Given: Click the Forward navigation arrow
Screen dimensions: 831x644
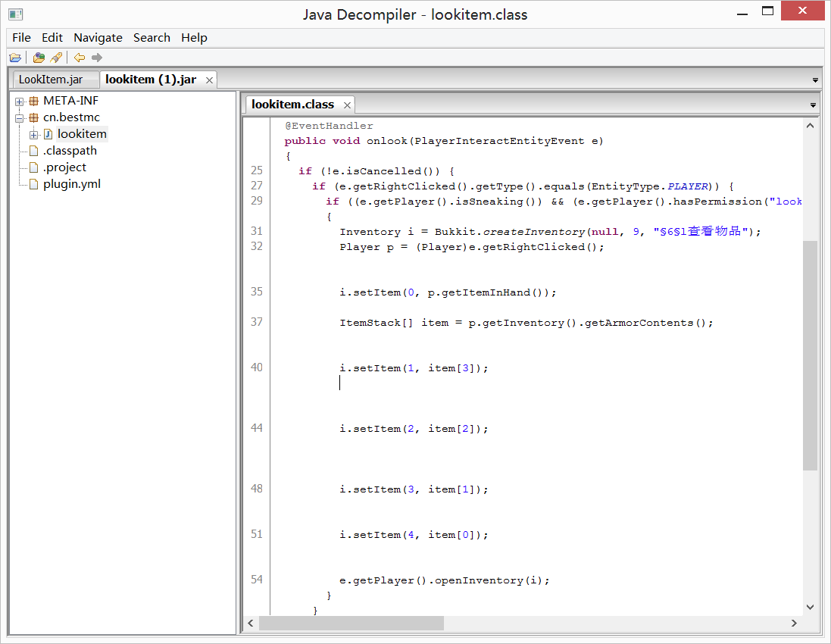Looking at the screenshot, I should tap(96, 58).
